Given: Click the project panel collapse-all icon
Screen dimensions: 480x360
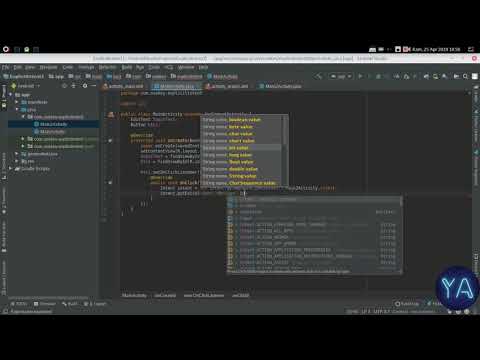Looking at the screenshot, I should click(x=73, y=86).
